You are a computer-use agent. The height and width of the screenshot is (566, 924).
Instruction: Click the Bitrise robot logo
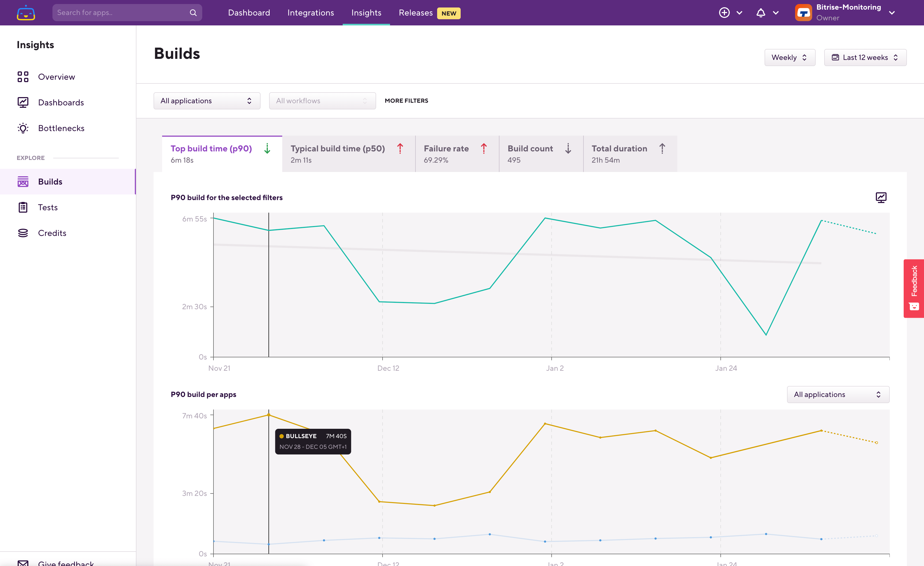click(26, 13)
